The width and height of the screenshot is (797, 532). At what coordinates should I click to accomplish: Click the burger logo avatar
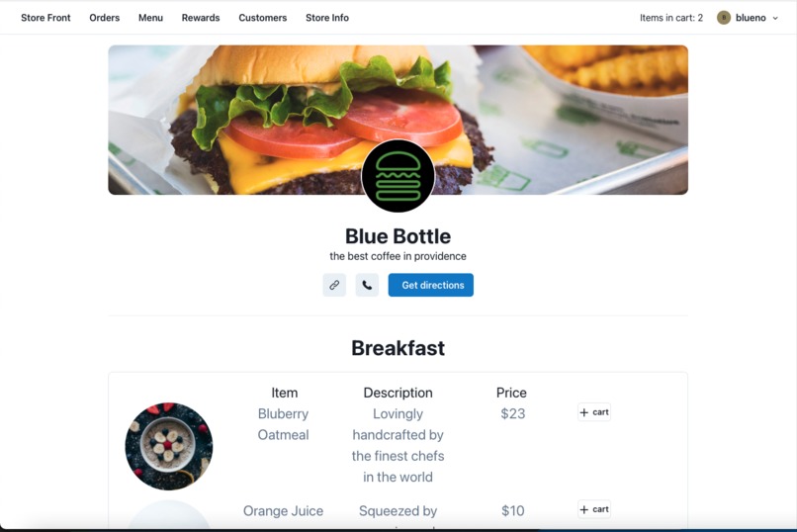[x=398, y=176]
